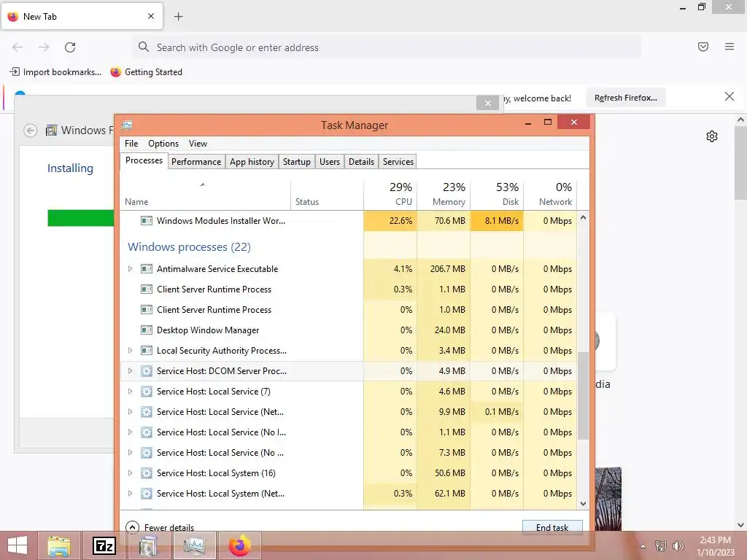
Task: Click Local Security Authority Process icon
Action: point(147,351)
